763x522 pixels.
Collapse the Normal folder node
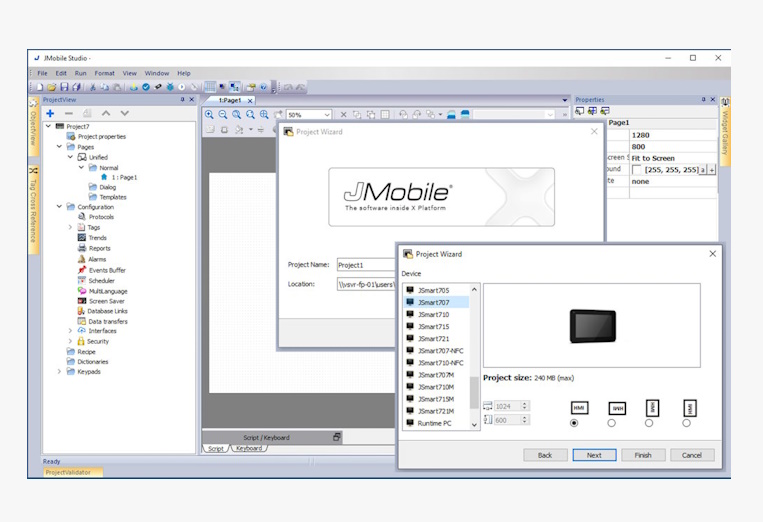coord(81,167)
